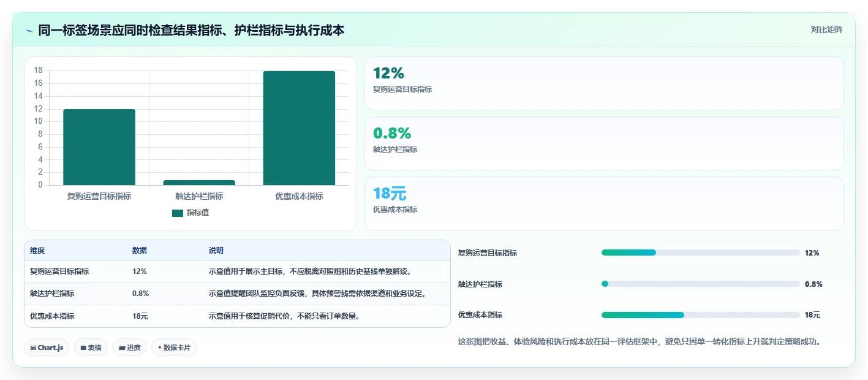Click the 进度 tag chip
The image size is (868, 380).
[x=129, y=348]
